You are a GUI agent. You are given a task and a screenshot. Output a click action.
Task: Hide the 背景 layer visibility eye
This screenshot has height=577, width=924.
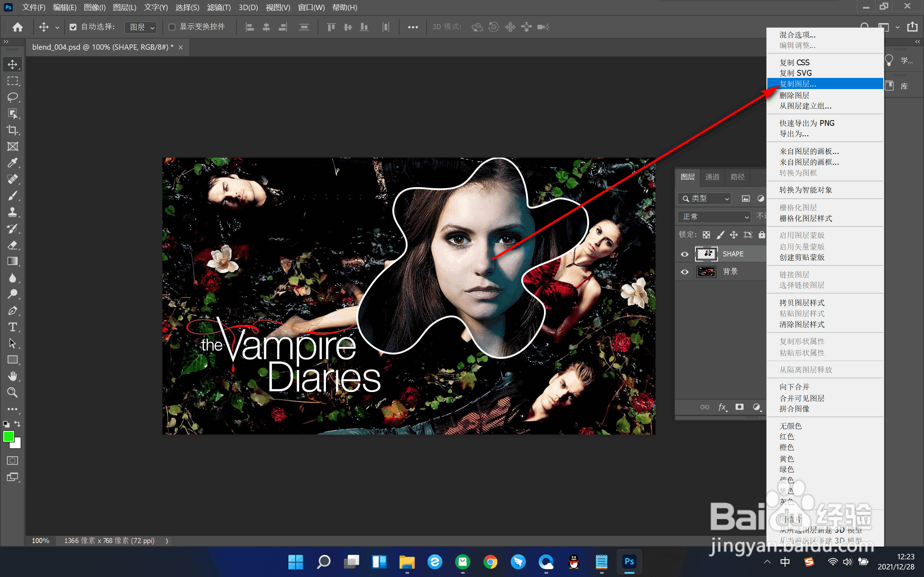[685, 272]
